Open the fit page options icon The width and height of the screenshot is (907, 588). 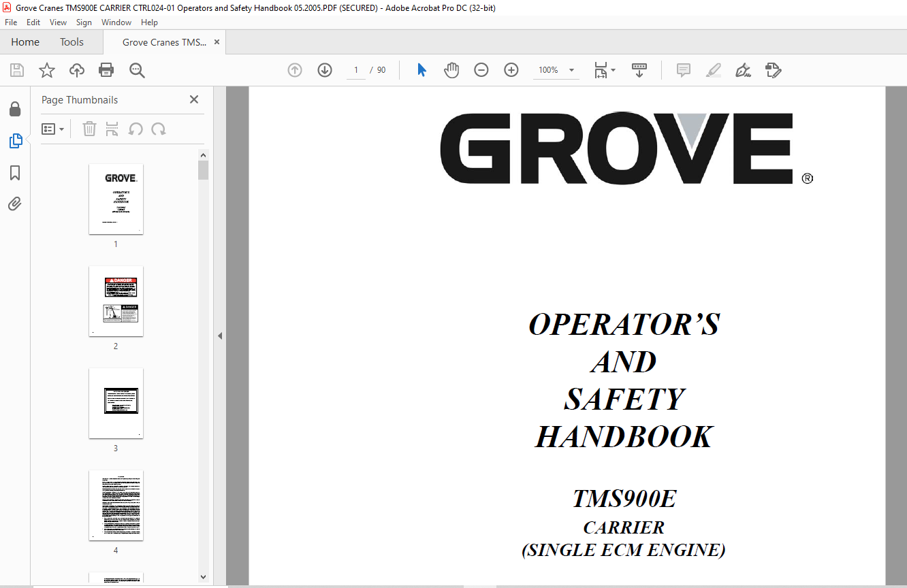coord(604,70)
